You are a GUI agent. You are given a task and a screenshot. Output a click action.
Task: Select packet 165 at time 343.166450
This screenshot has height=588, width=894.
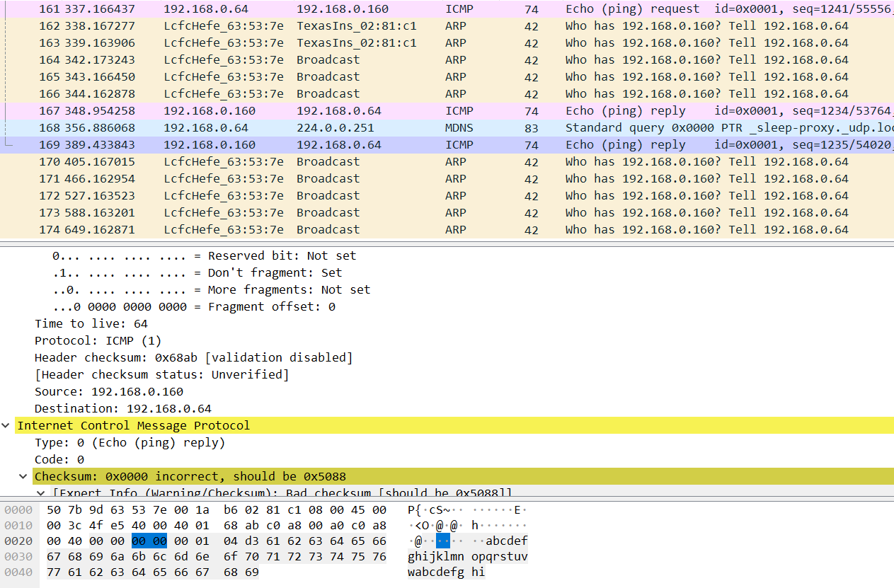click(447, 76)
